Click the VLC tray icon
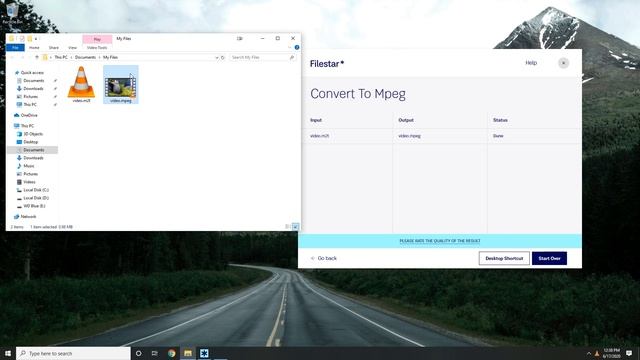The width and height of the screenshot is (640, 360). tap(597, 353)
